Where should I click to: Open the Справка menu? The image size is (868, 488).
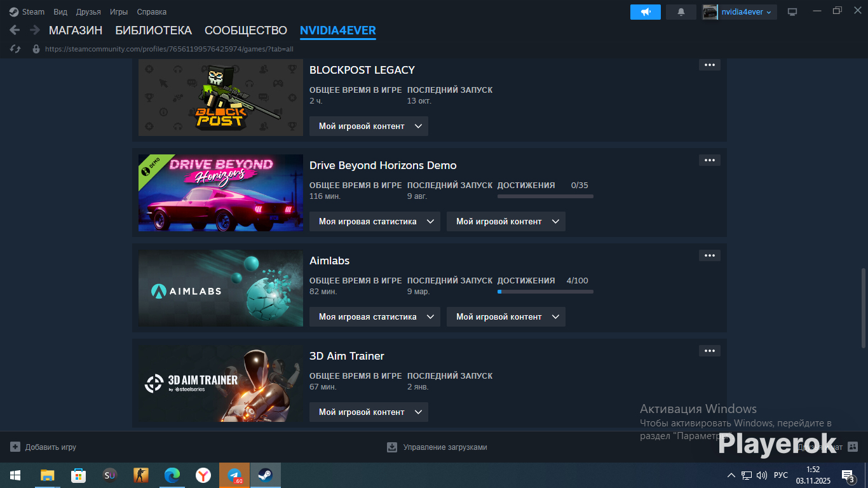point(152,12)
